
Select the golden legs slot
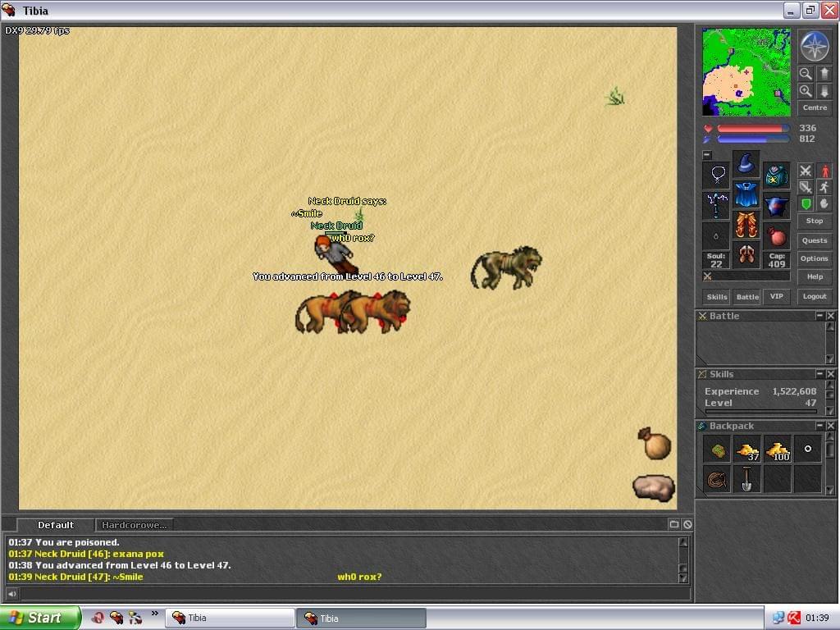point(746,225)
